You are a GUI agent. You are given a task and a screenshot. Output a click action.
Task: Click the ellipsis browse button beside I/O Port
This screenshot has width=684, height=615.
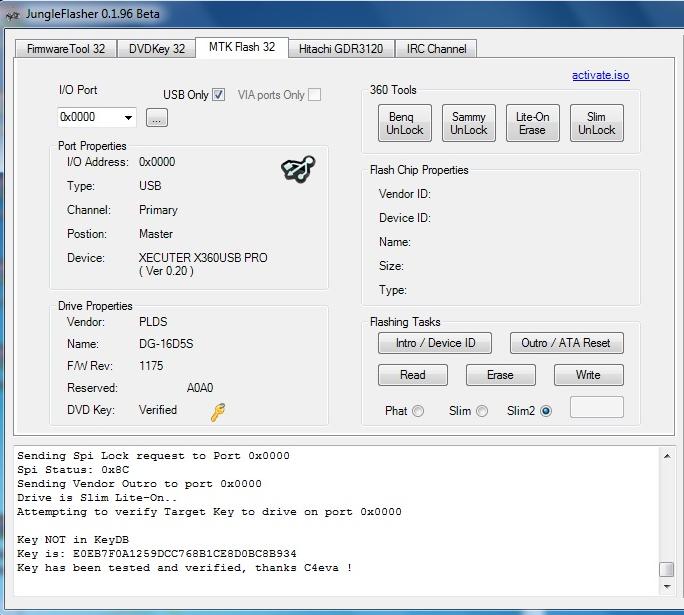click(157, 117)
